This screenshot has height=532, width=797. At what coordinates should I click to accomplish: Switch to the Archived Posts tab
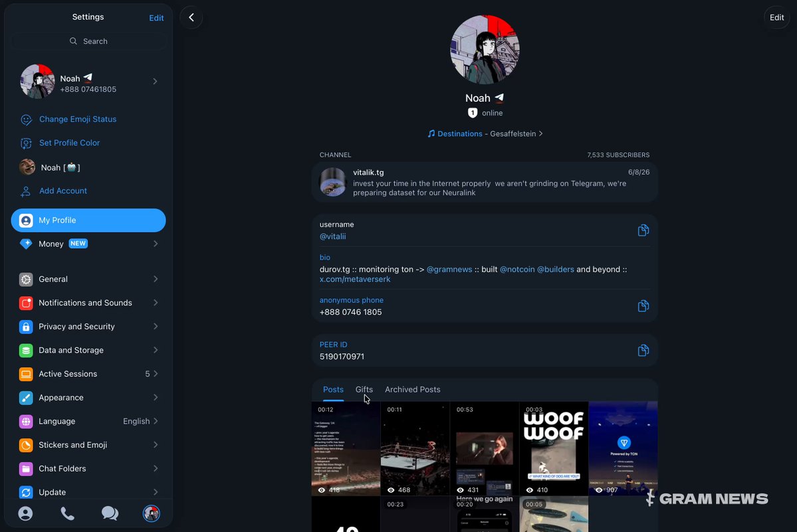412,389
